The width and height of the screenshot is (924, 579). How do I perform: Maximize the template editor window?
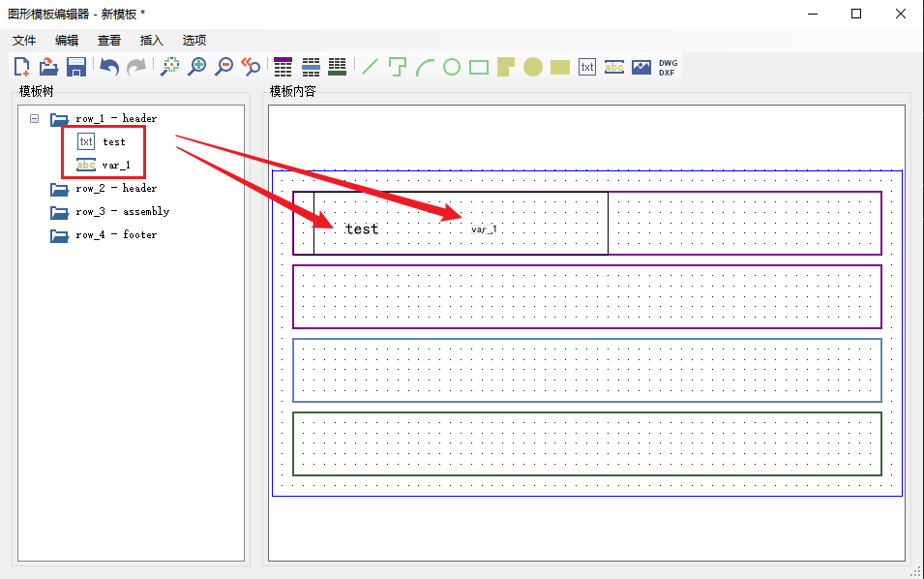(x=856, y=14)
